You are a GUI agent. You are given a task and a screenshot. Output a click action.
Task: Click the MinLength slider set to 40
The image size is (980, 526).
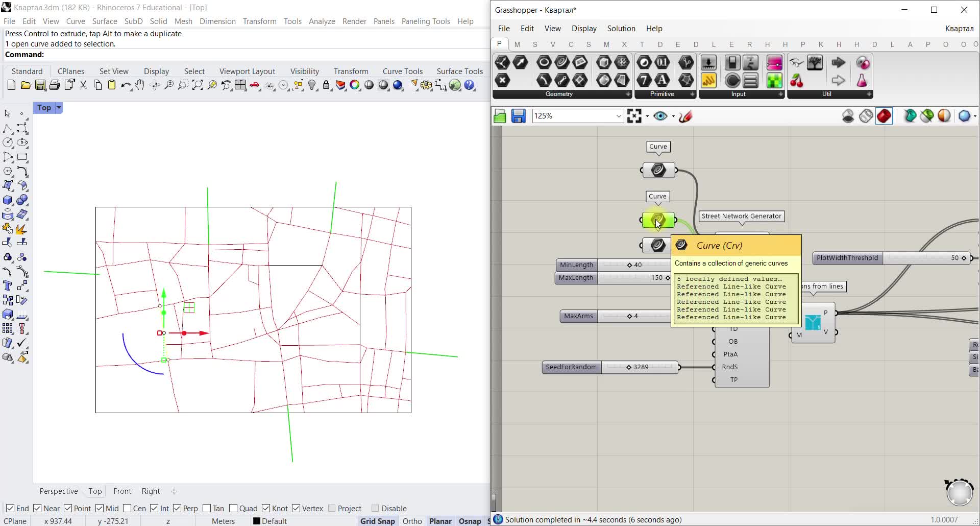pyautogui.click(x=613, y=265)
